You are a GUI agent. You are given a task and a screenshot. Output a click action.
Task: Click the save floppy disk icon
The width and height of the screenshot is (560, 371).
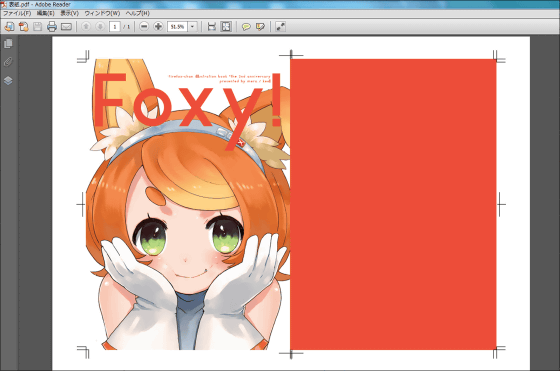click(38, 26)
